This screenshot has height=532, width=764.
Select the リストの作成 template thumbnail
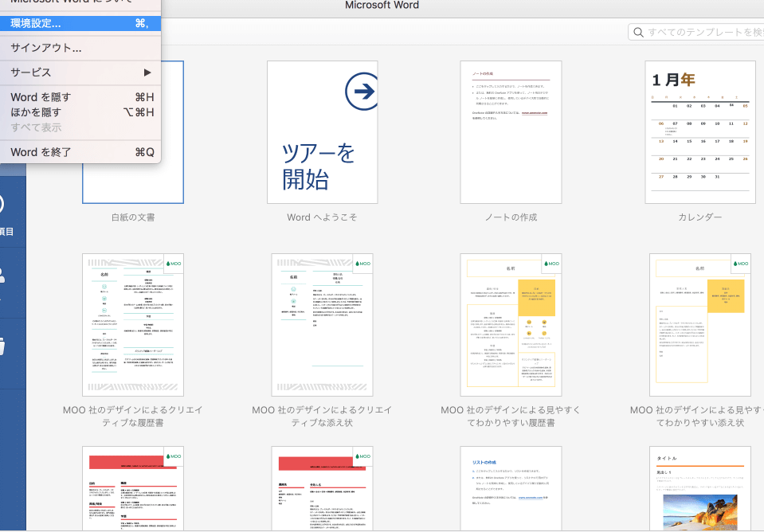[x=511, y=488]
